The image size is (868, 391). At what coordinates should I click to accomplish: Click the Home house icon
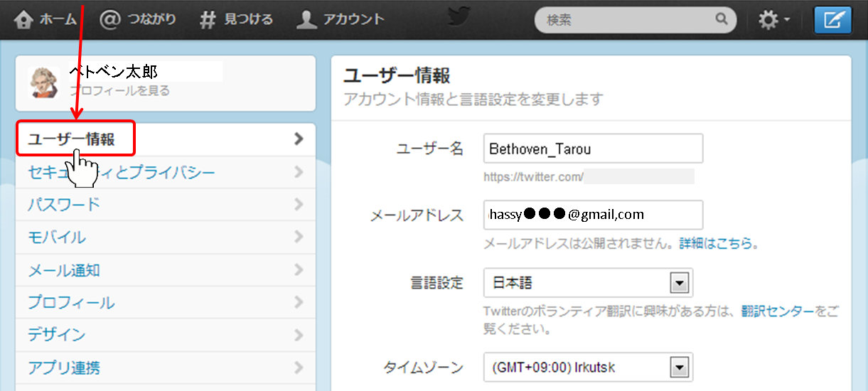click(23, 20)
